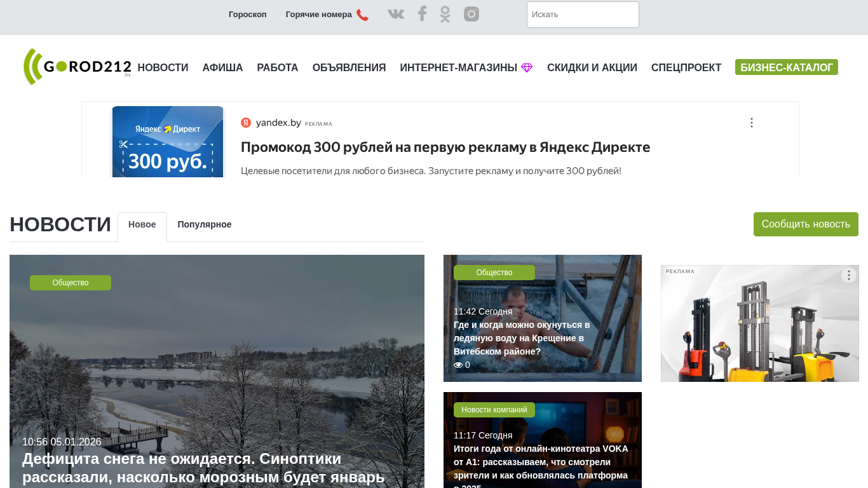Open the VK social network icon
Viewport: 868px width, 488px height.
(x=396, y=14)
